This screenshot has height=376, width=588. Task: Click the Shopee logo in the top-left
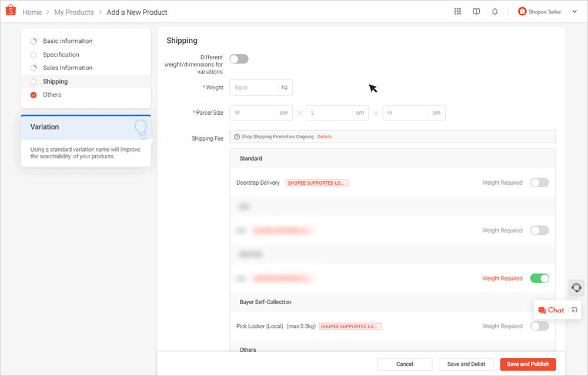pos(9,11)
